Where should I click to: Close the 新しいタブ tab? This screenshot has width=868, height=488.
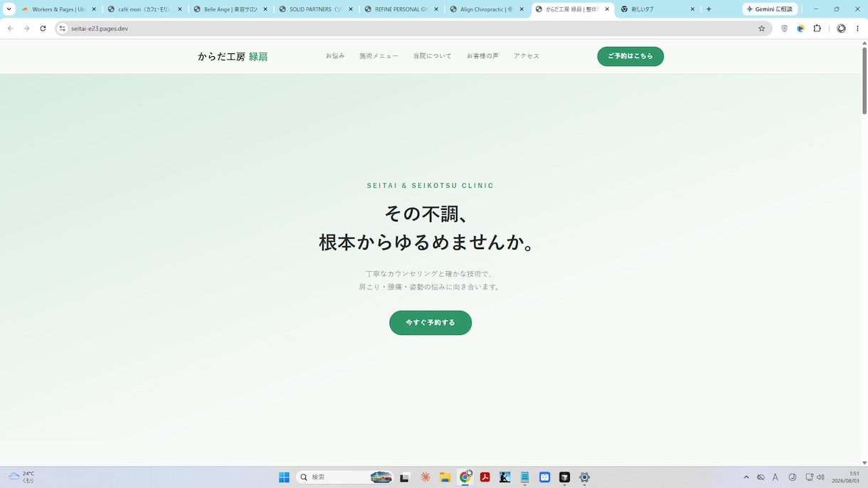point(692,9)
